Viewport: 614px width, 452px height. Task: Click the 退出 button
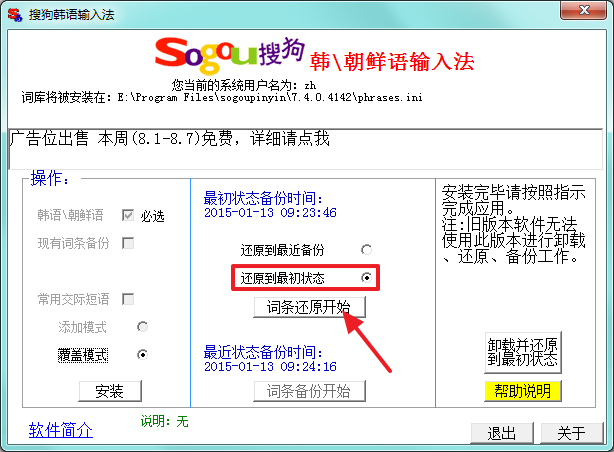point(502,433)
